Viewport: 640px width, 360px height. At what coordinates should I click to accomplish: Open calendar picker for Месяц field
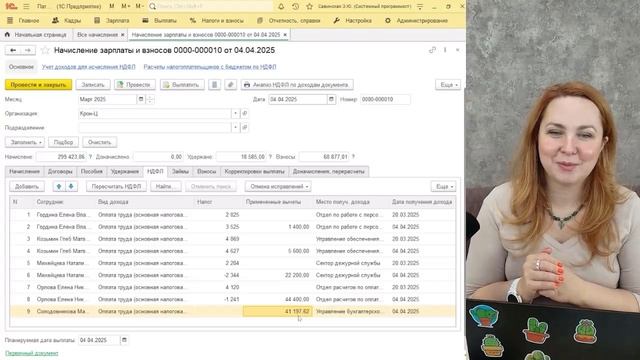[141, 99]
